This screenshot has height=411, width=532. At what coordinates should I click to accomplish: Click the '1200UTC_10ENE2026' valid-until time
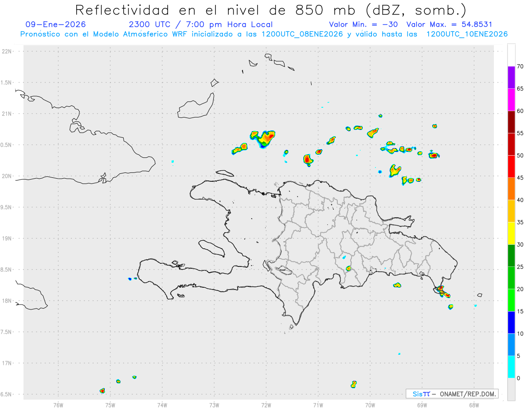(466, 34)
